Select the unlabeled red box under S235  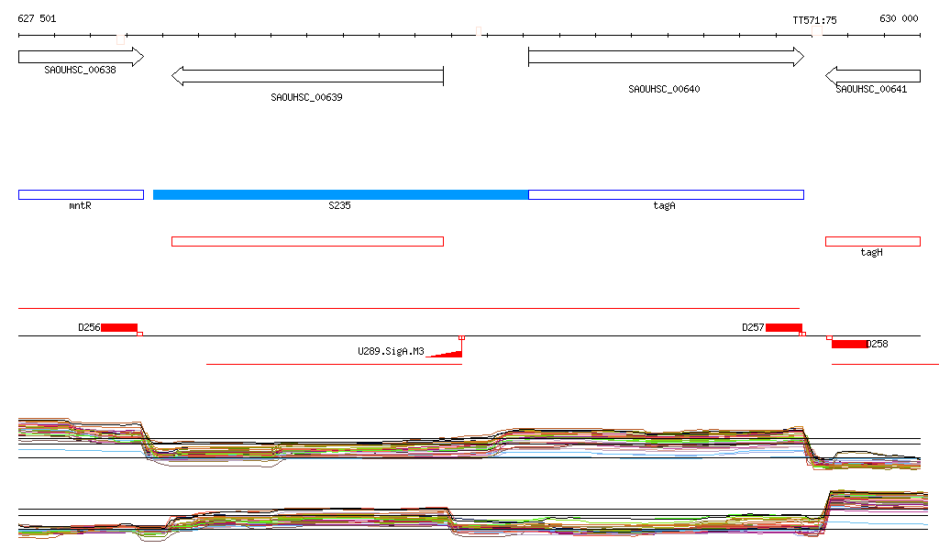tap(307, 242)
